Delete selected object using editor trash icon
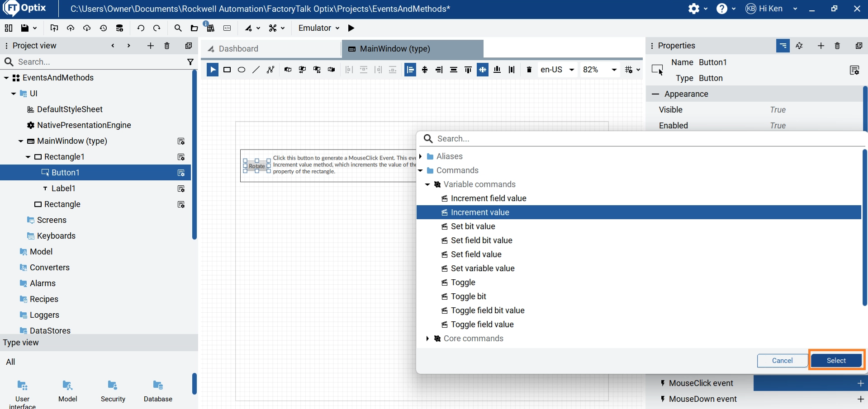868x409 pixels. click(529, 70)
